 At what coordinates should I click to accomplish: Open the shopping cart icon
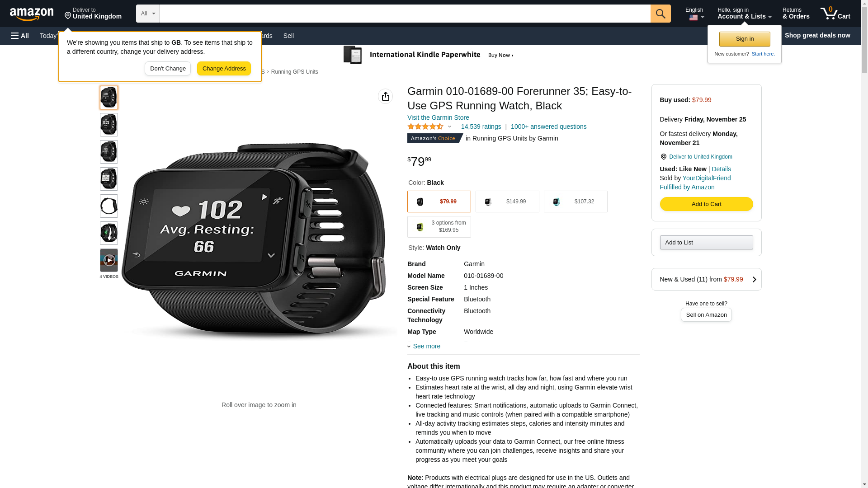point(835,14)
